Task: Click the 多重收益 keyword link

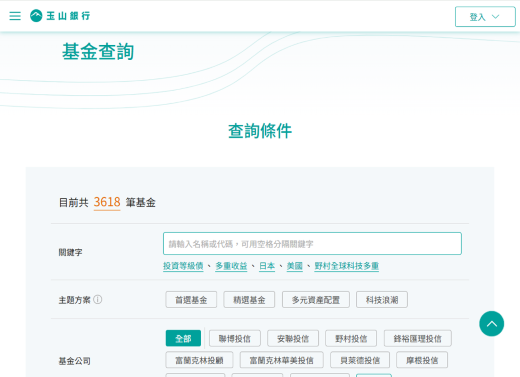Action: pyautogui.click(x=231, y=266)
